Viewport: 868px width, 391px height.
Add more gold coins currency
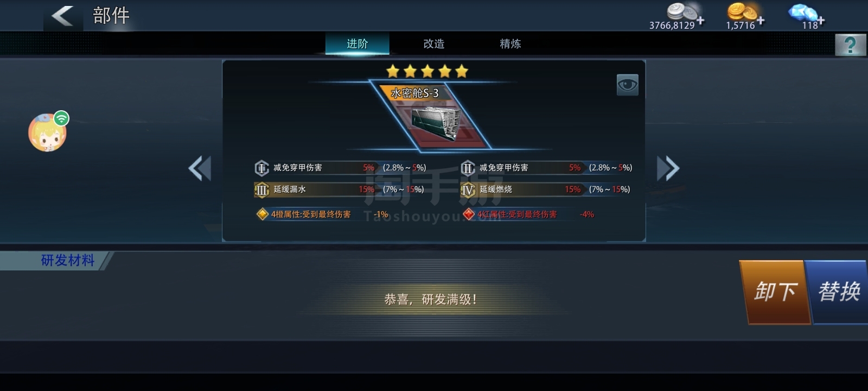point(761,21)
